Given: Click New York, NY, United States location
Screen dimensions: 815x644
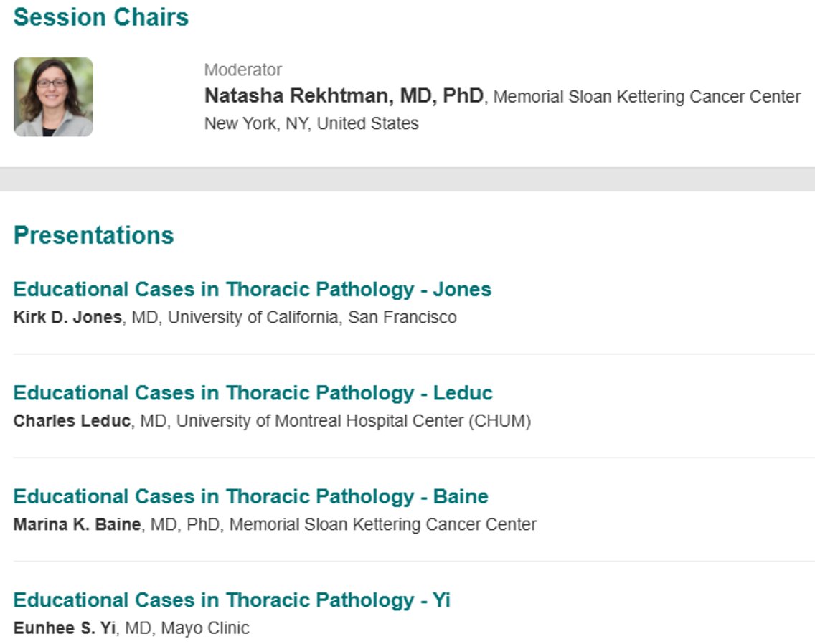Looking at the screenshot, I should 311,123.
